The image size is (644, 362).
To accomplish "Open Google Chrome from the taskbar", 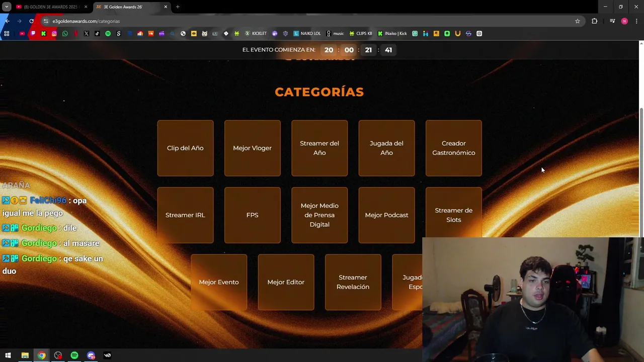I will [x=41, y=355].
